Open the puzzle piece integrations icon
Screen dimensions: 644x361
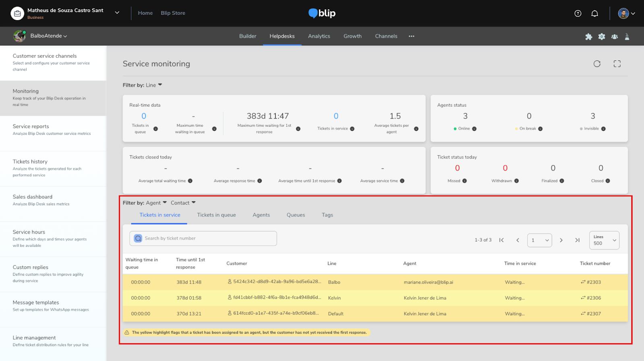(x=588, y=37)
